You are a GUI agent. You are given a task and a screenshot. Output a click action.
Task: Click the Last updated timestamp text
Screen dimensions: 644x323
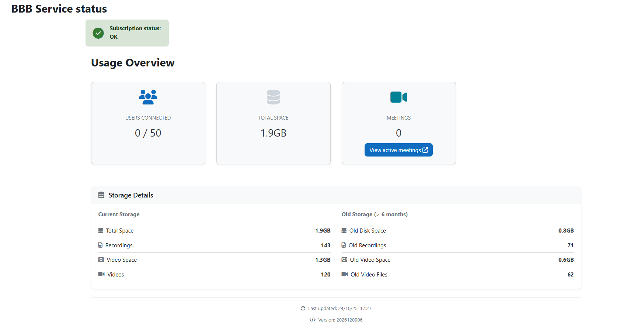point(340,309)
